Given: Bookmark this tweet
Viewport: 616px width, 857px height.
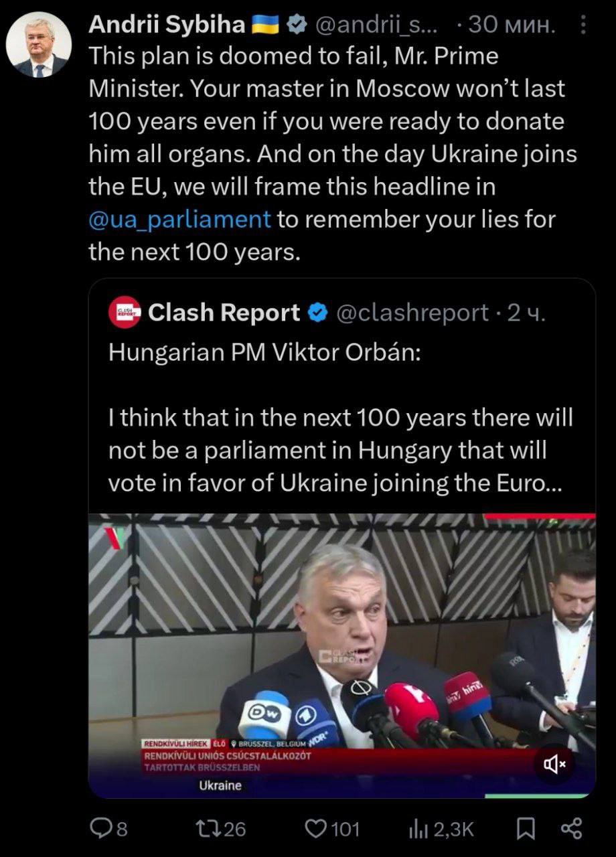Looking at the screenshot, I should (526, 829).
